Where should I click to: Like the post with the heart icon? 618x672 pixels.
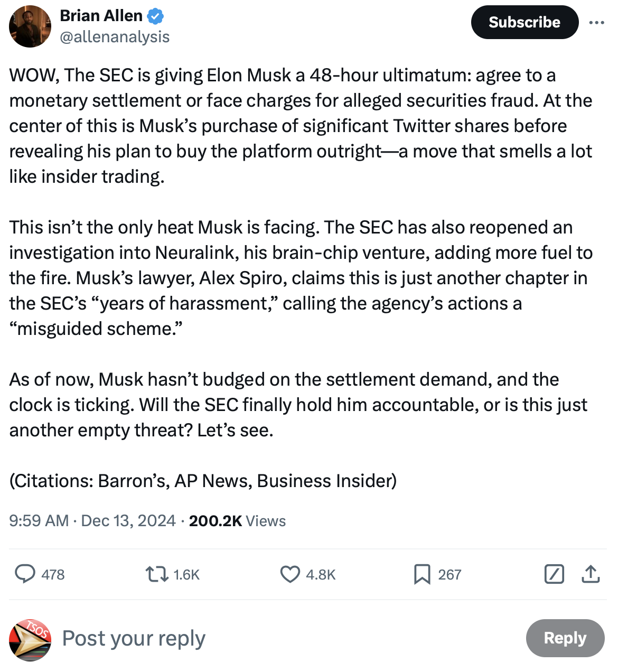(x=289, y=574)
